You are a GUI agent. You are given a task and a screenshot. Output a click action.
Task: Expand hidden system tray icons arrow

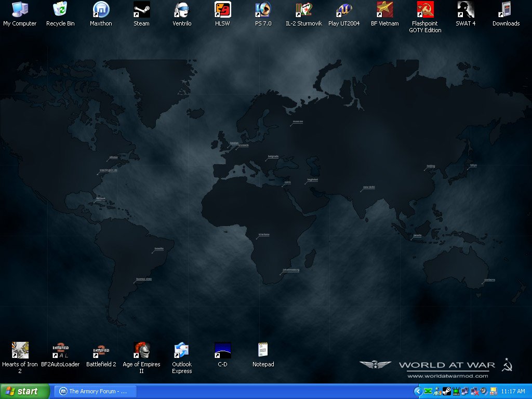point(418,391)
